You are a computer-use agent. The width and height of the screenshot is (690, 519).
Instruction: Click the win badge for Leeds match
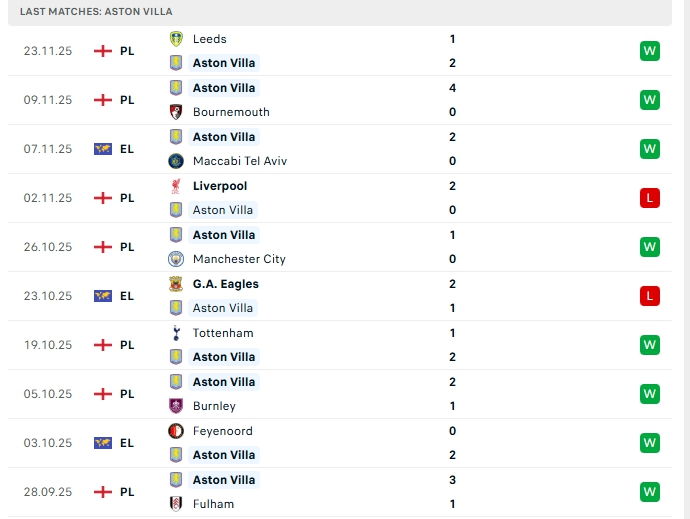click(x=650, y=51)
